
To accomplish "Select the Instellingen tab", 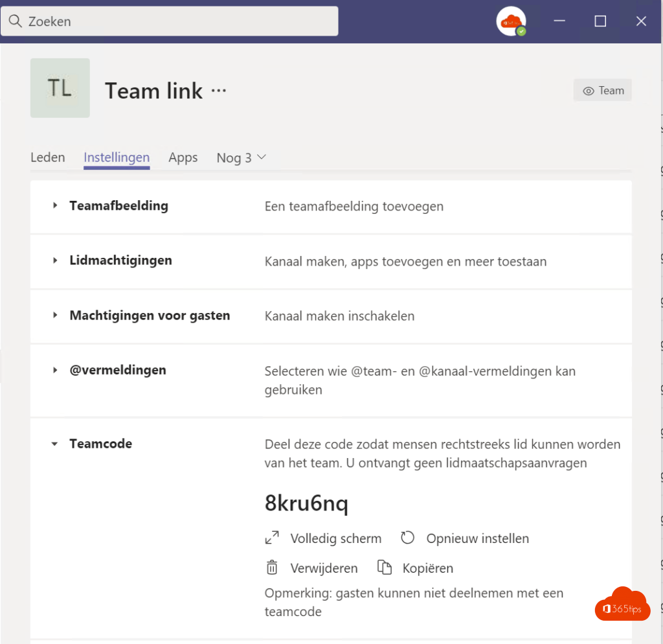I will coord(117,157).
